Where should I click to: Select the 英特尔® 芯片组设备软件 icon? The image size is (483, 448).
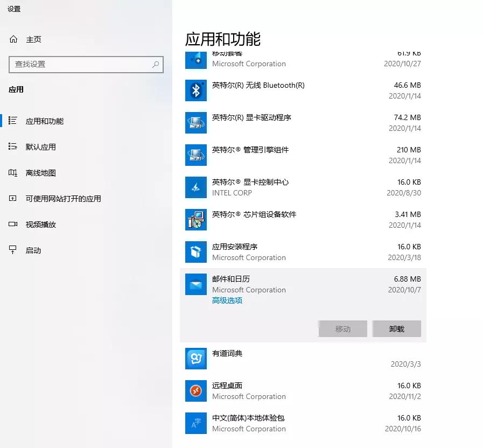tap(195, 219)
